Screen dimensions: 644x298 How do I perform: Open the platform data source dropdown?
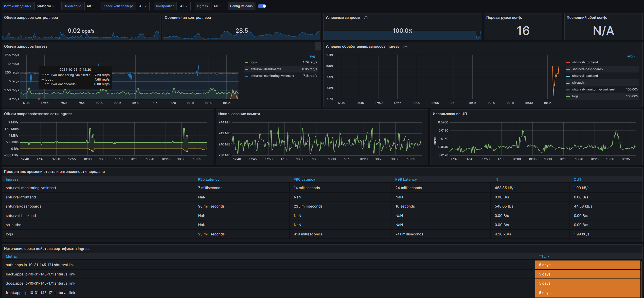(45, 6)
